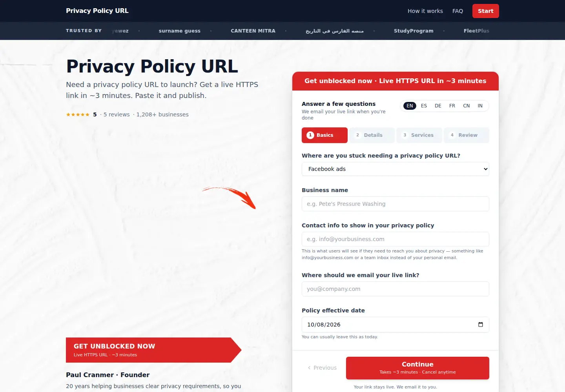
Task: Click the Arabic brand name in trusted-by bar
Action: point(335,31)
